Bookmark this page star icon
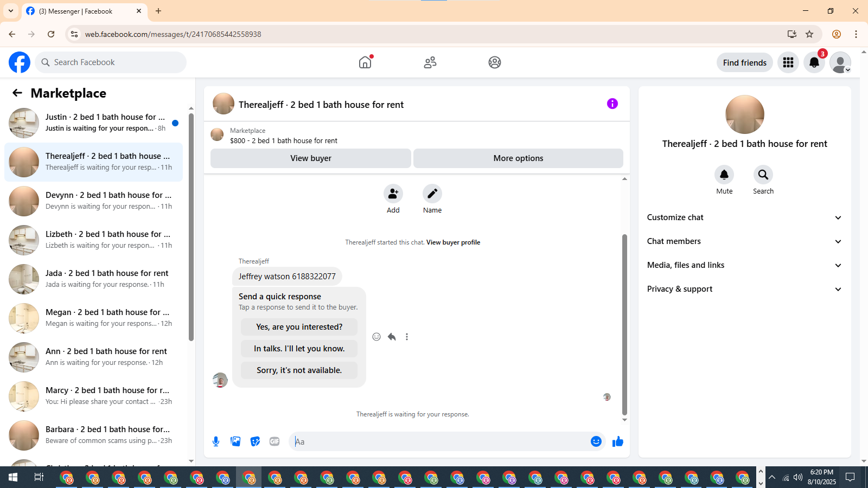 coord(809,34)
